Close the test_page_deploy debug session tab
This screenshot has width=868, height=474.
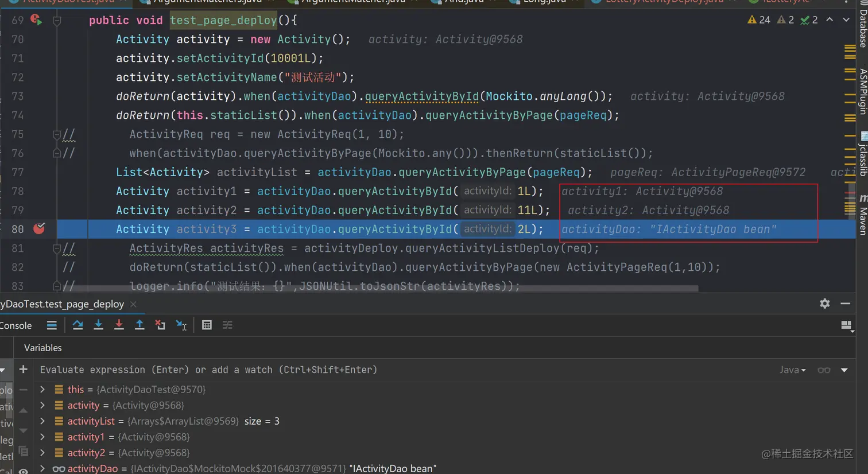click(x=133, y=304)
